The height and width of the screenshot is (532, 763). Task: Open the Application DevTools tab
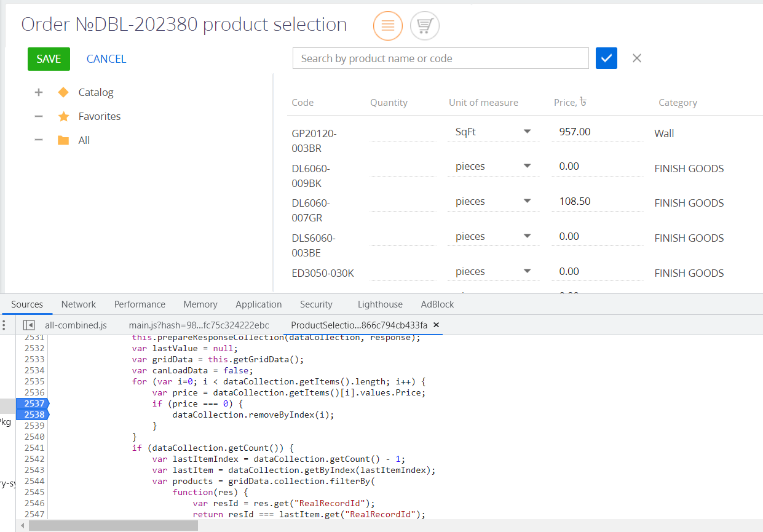pos(259,304)
